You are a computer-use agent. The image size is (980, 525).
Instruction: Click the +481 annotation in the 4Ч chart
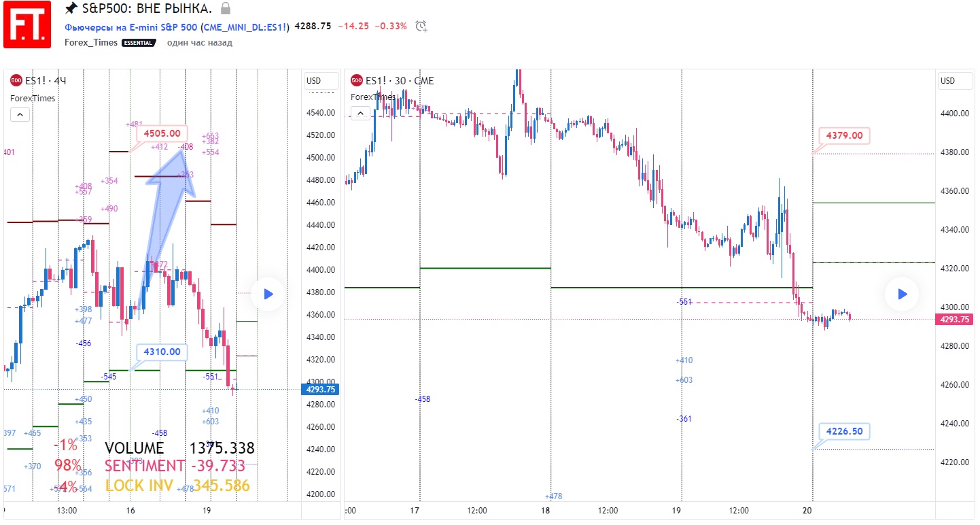pyautogui.click(x=135, y=124)
